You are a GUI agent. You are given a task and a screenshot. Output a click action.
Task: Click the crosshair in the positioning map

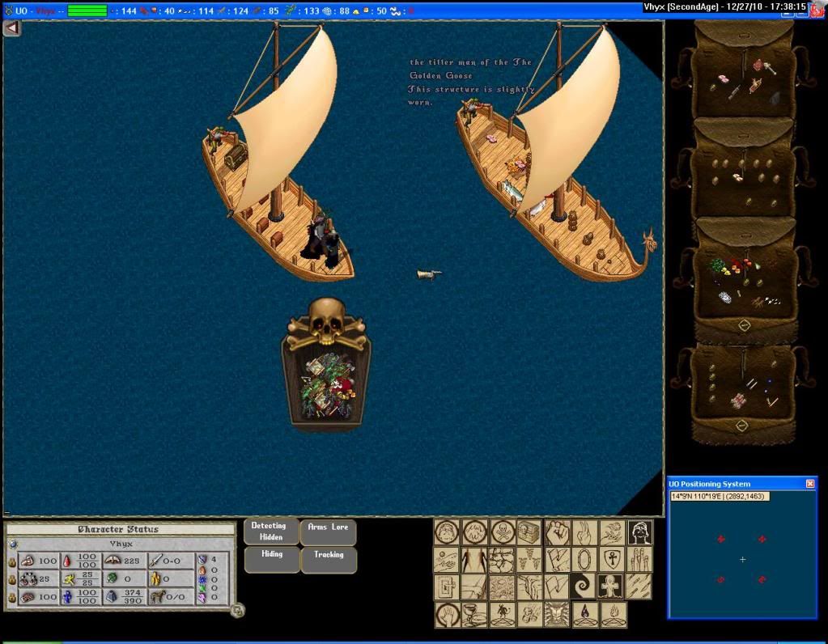point(742,559)
